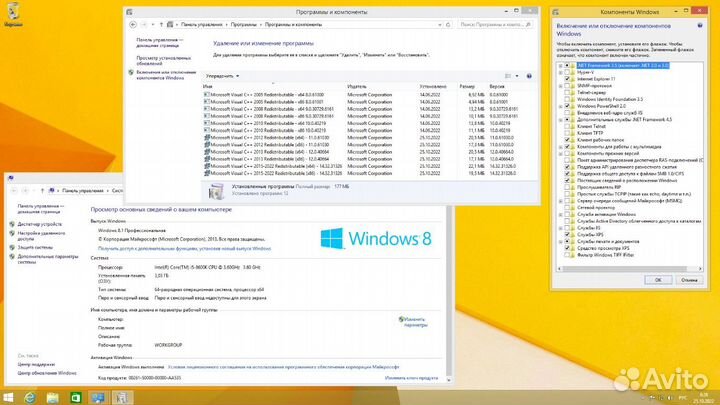Open File Explorer from the taskbar
Viewport: 720px width, 405px height.
point(52,397)
